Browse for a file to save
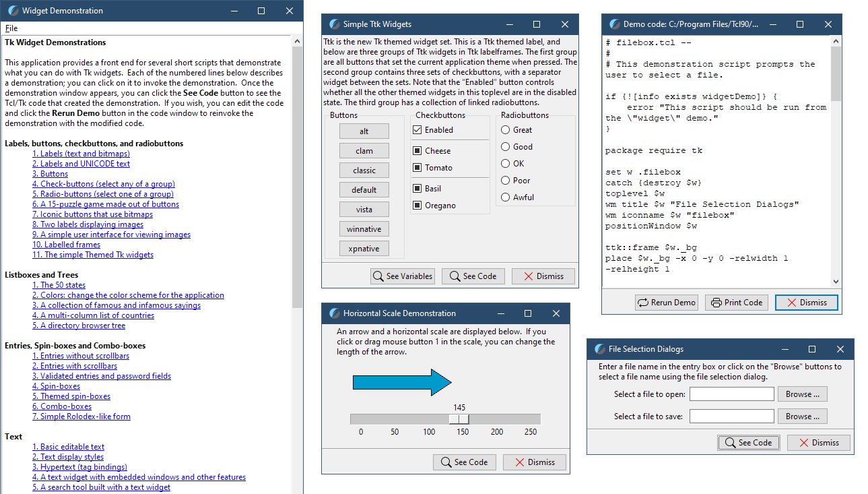This screenshot has width=868, height=494. coord(802,416)
